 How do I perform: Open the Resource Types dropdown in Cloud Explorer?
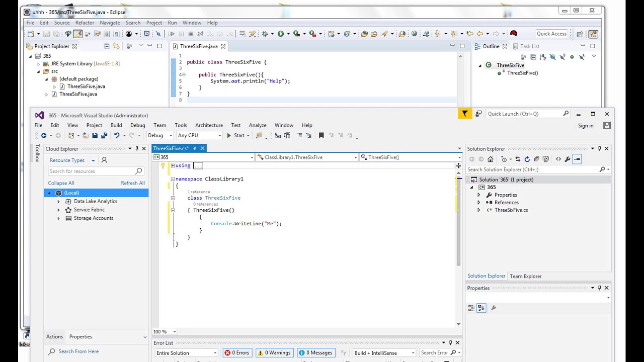tap(72, 160)
